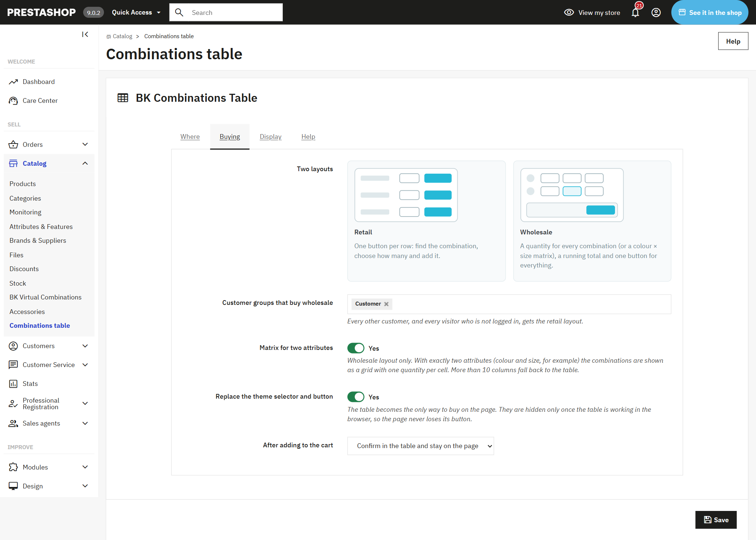Switch to the Where tab
This screenshot has width=756, height=540.
tap(190, 137)
